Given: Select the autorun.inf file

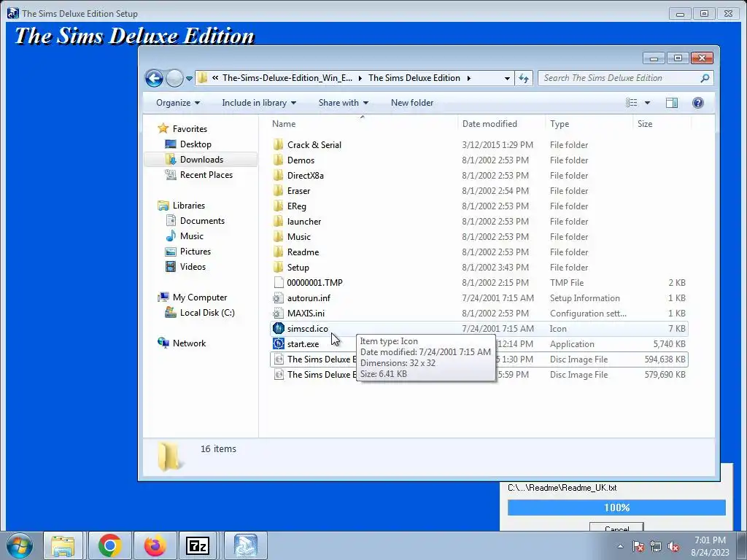Looking at the screenshot, I should pos(309,298).
